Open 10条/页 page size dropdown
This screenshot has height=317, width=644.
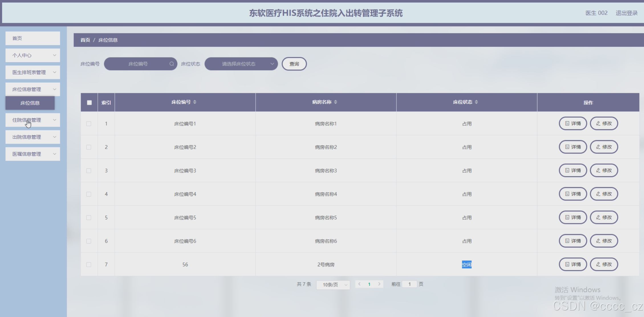(333, 285)
